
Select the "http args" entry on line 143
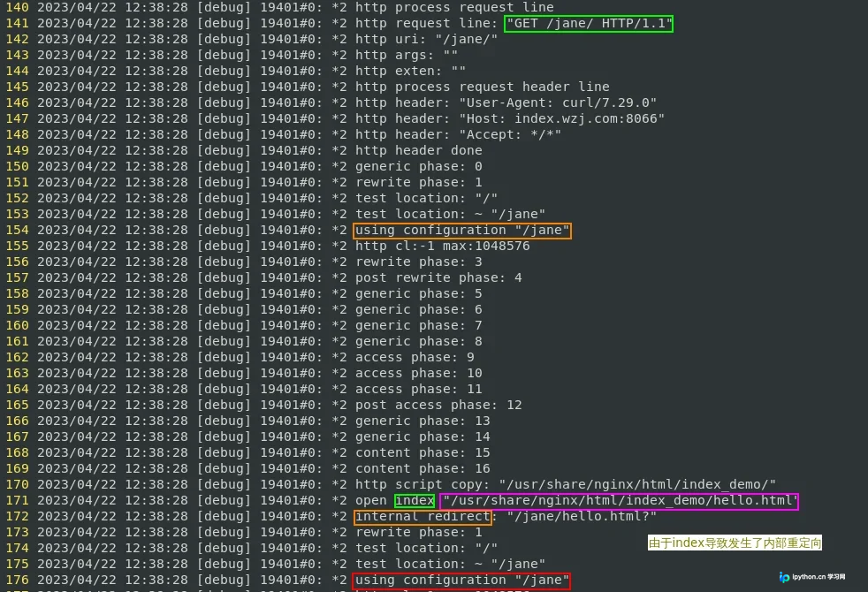point(407,56)
